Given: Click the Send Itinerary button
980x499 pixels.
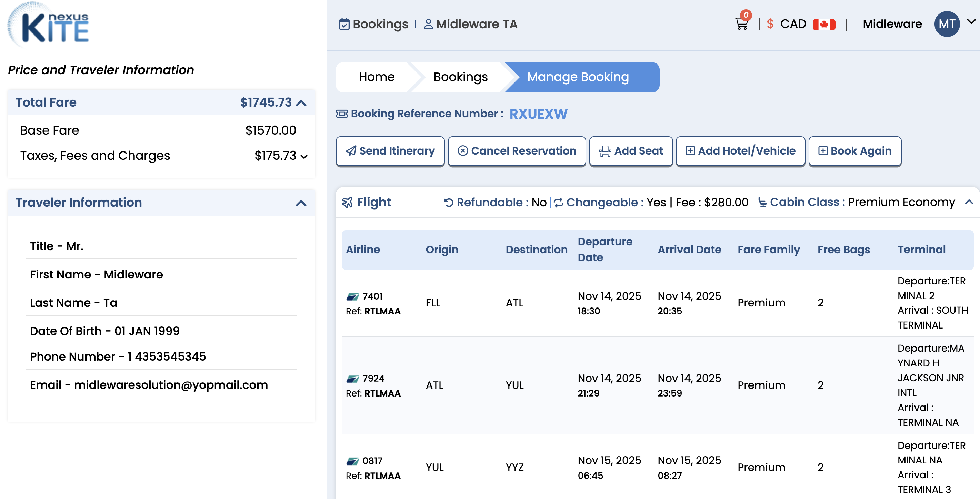Looking at the screenshot, I should click(x=390, y=151).
